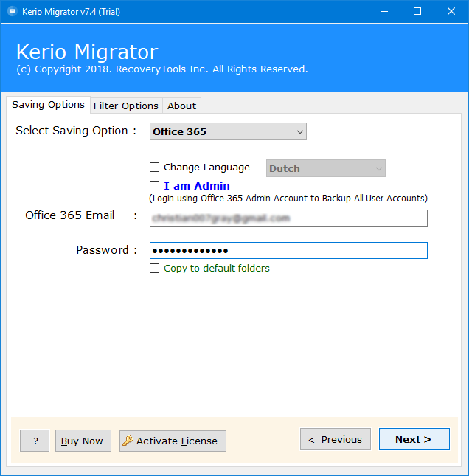Viewport: 469px width, 476px height.
Task: Click the Activate License button
Action: click(x=173, y=441)
